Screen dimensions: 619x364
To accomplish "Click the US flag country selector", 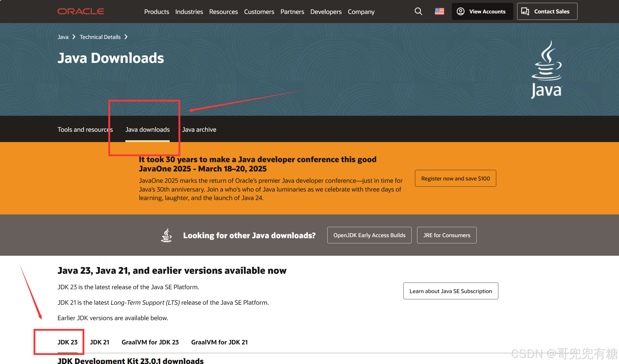I will click(439, 11).
